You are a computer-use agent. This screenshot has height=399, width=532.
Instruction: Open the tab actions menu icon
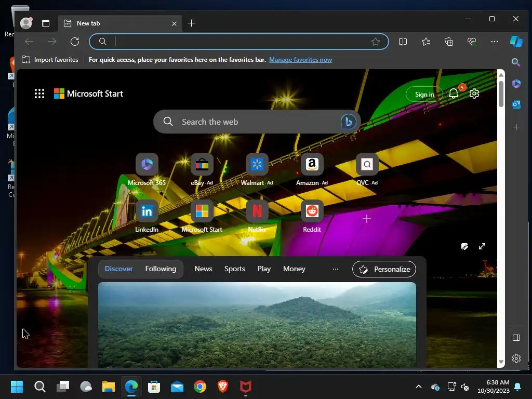click(x=46, y=23)
